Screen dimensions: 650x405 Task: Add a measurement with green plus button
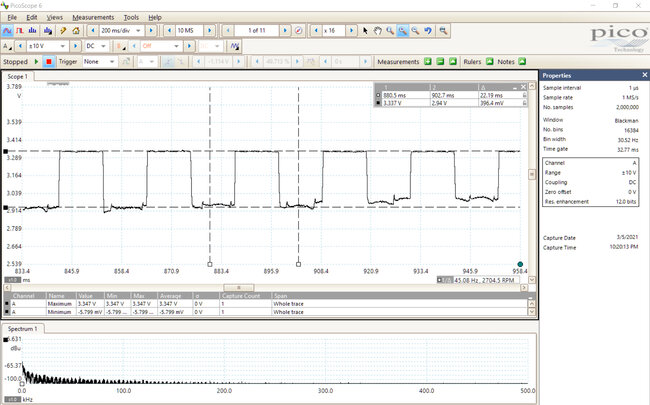pos(427,61)
